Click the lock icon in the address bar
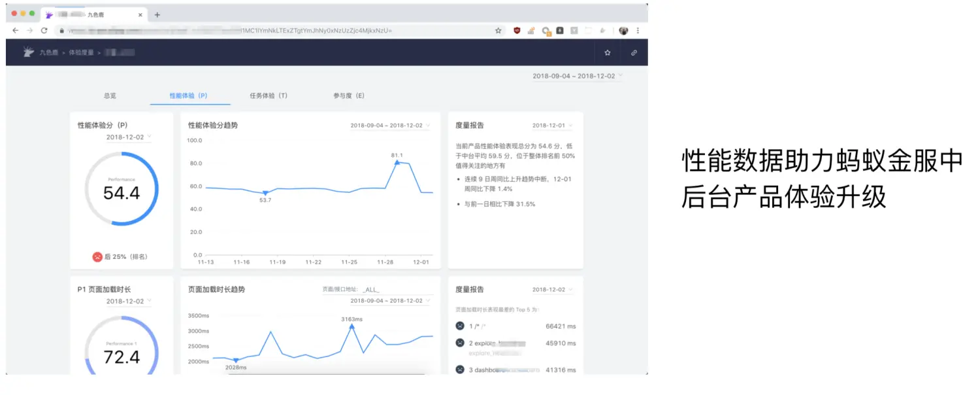This screenshot has height=395, width=980. click(x=61, y=30)
